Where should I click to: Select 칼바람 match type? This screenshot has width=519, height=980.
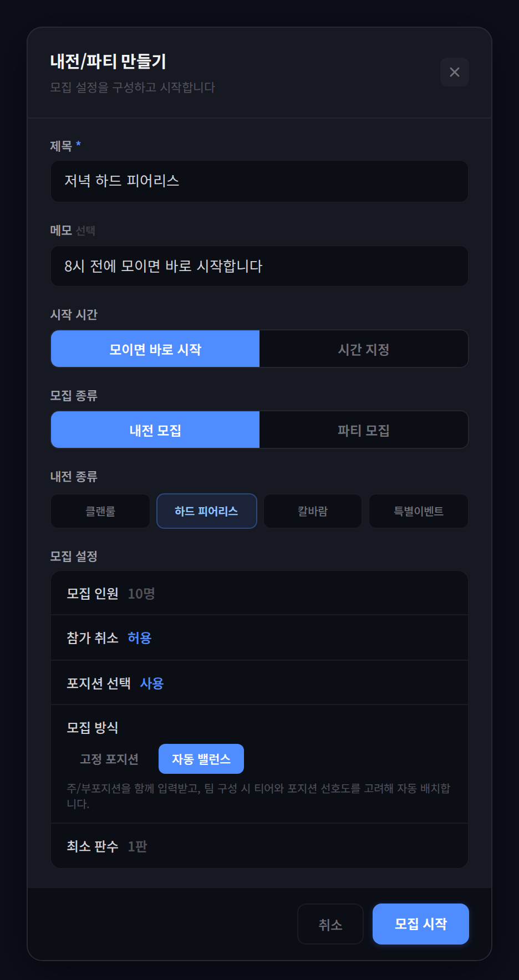(x=313, y=511)
